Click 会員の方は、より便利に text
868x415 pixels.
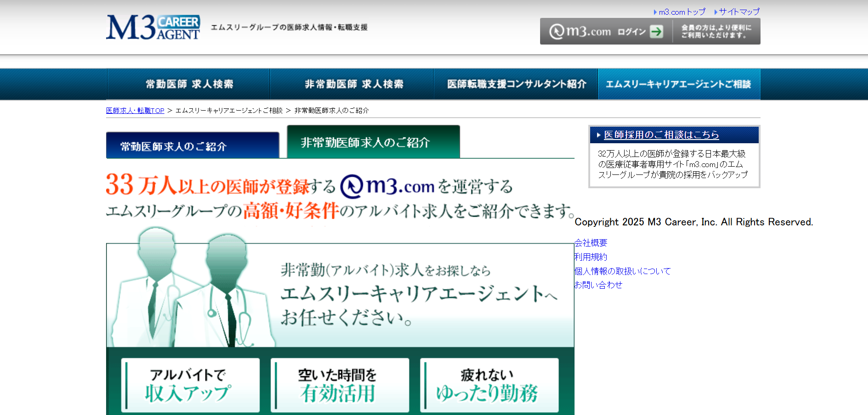pyautogui.click(x=716, y=31)
